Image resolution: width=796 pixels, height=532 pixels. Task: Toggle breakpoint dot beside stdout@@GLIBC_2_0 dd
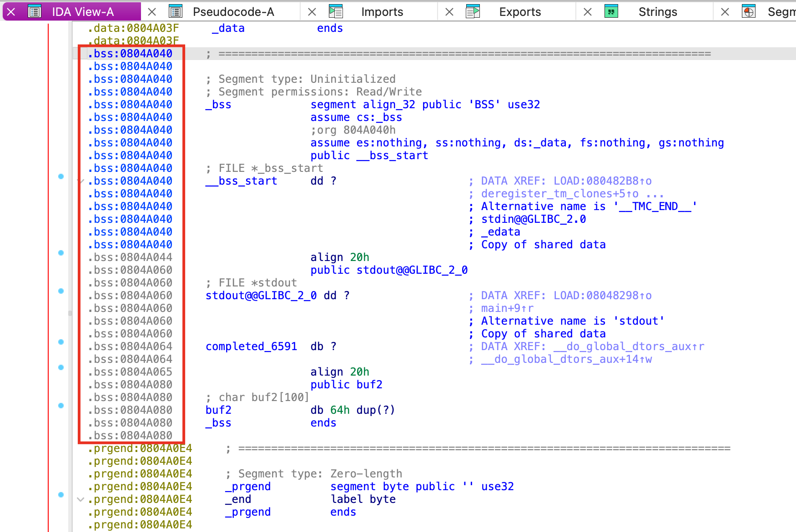coord(61,291)
